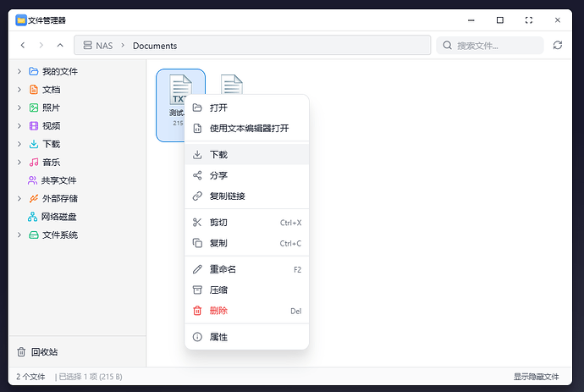The width and height of the screenshot is (584, 392).
Task: Select Rename (重命名) in context menu
Action: 223,269
